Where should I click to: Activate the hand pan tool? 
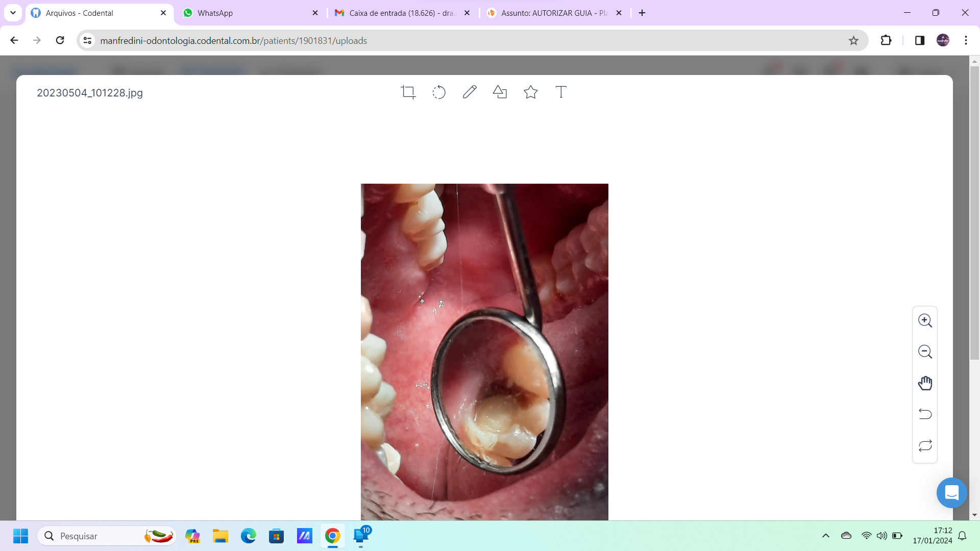tap(925, 383)
